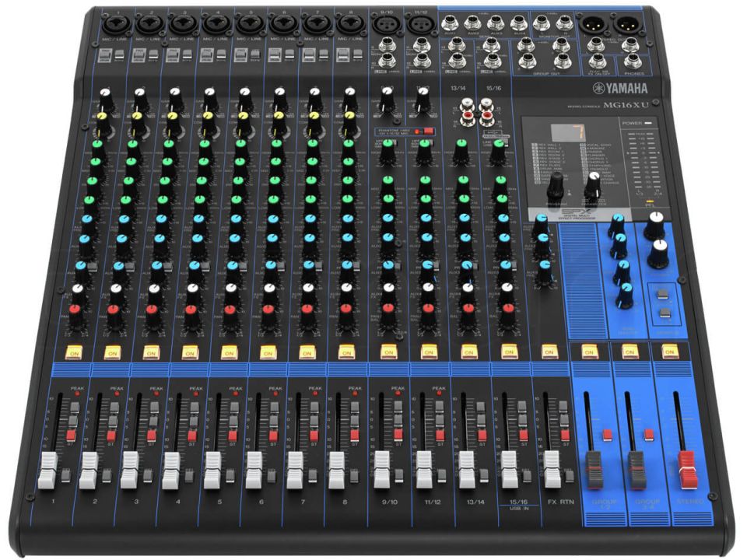This screenshot has width=747, height=560.
Task: Switch the phantom +48V power button
Action: 424,131
